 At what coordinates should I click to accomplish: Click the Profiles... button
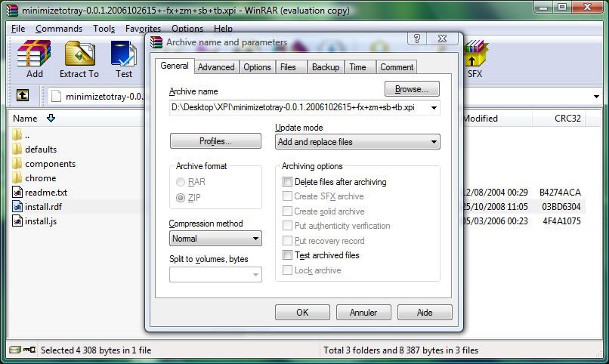coord(215,141)
